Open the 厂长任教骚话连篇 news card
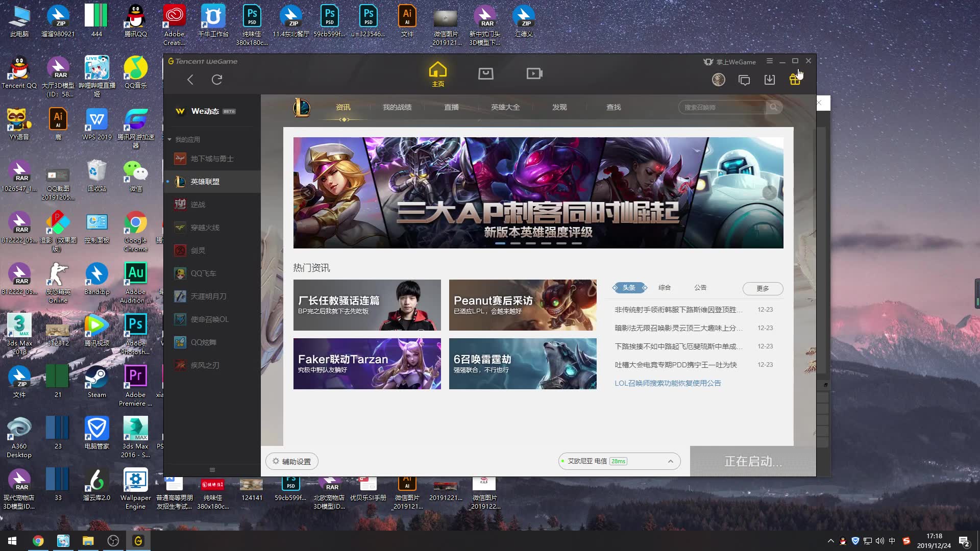Image resolution: width=980 pixels, height=551 pixels. [367, 305]
